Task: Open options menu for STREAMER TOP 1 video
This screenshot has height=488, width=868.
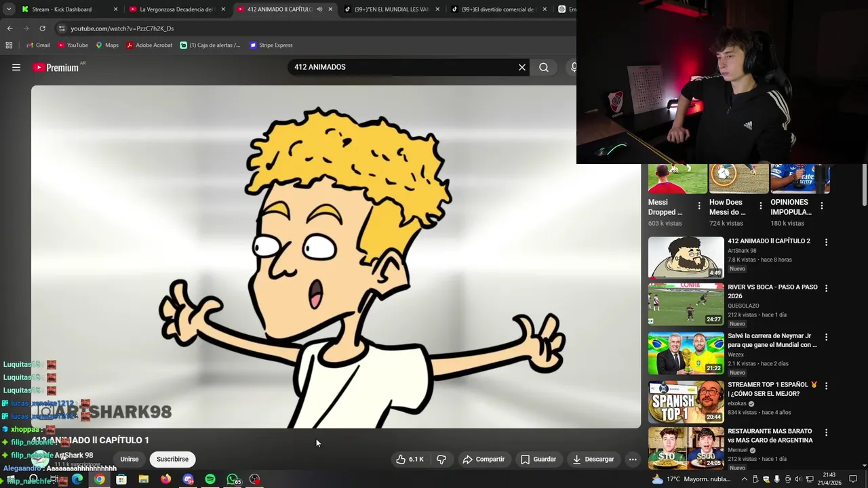Action: click(826, 386)
